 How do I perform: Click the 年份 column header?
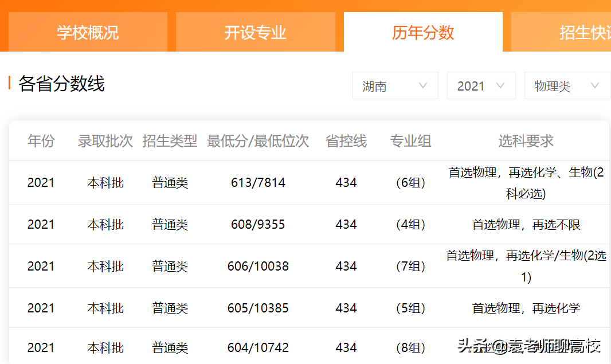click(40, 140)
